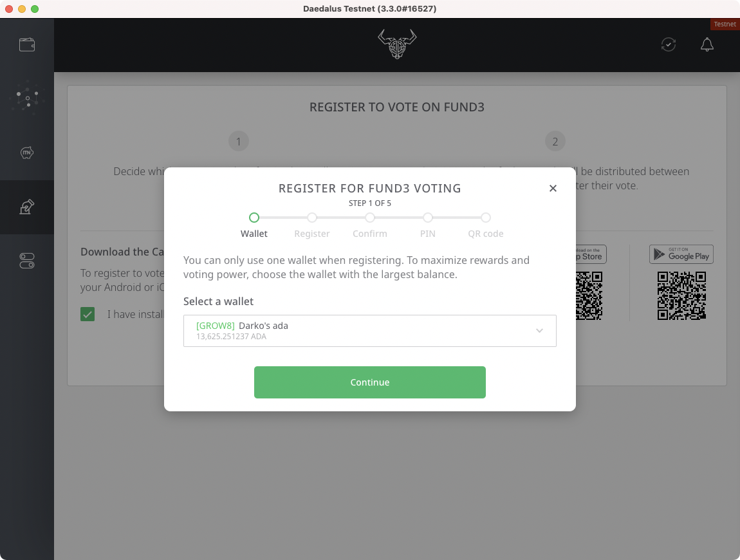Image resolution: width=740 pixels, height=560 pixels.
Task: Click the Daedalus bull logo
Action: 397,44
